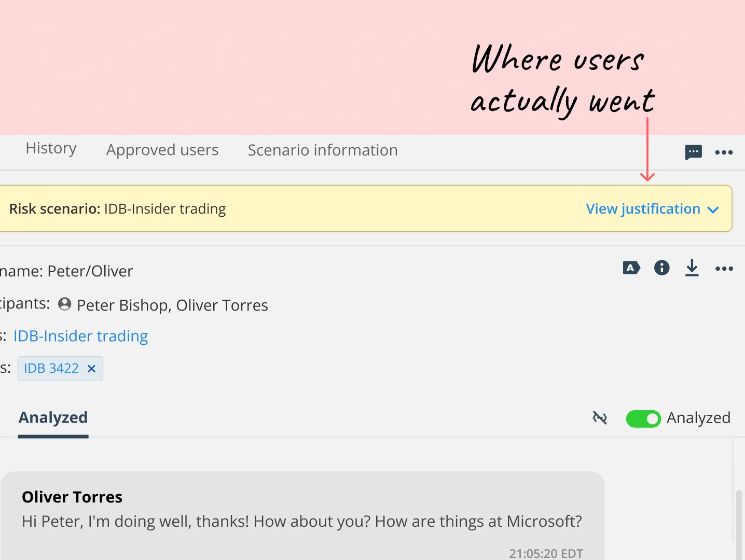
Task: Select the Analyzed messages tab
Action: (x=52, y=417)
